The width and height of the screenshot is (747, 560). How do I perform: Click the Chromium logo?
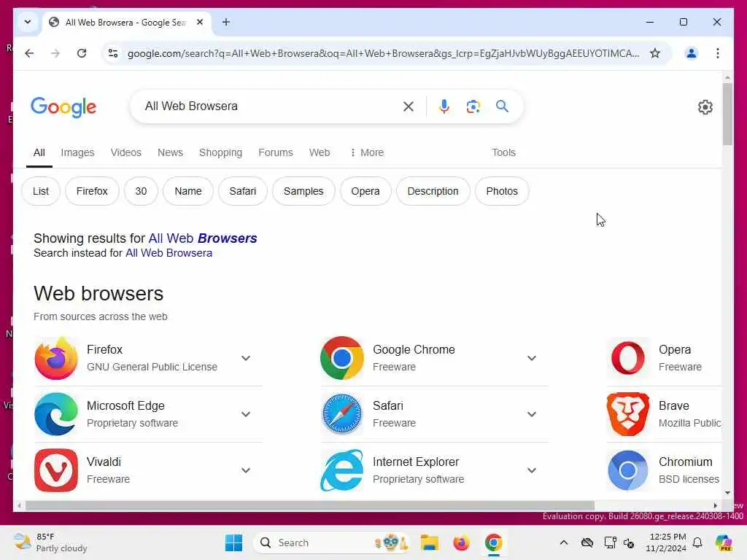628,470
